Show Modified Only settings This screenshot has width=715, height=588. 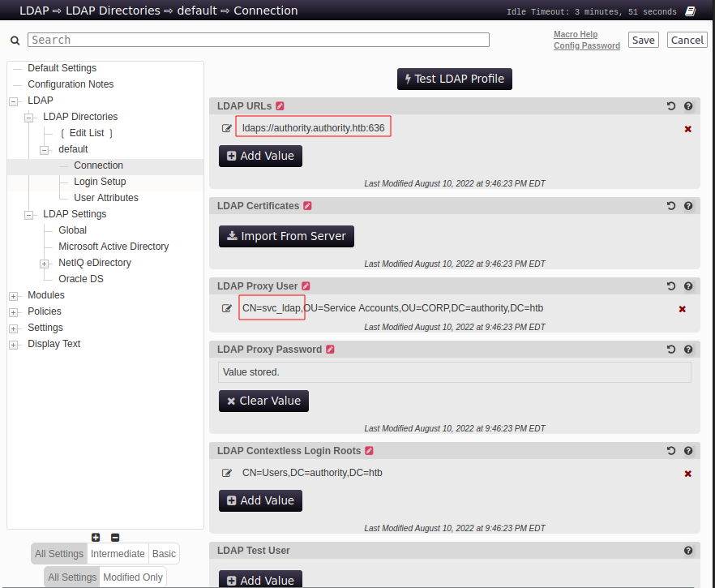click(132, 577)
